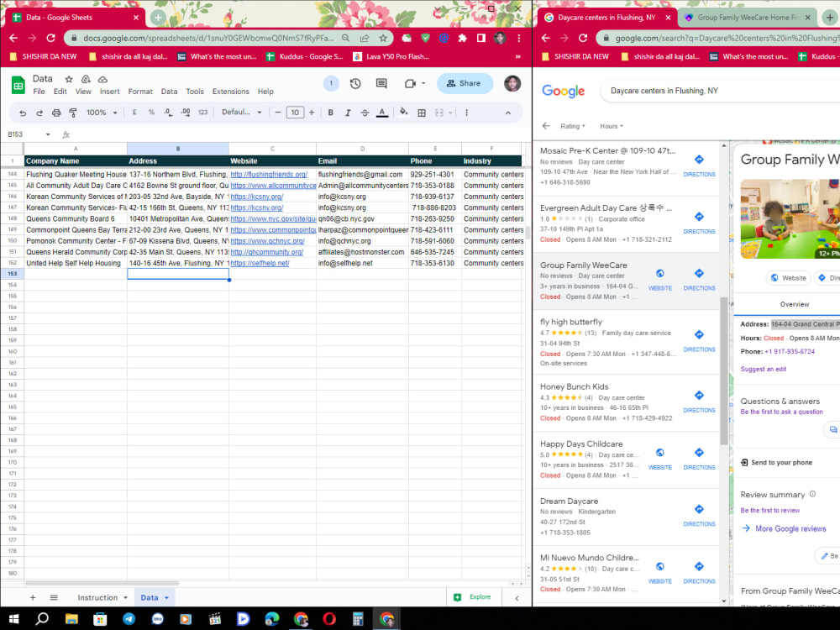This screenshot has width=840, height=630.
Task: Click the Undo icon in Sheets toolbar
Action: click(23, 113)
